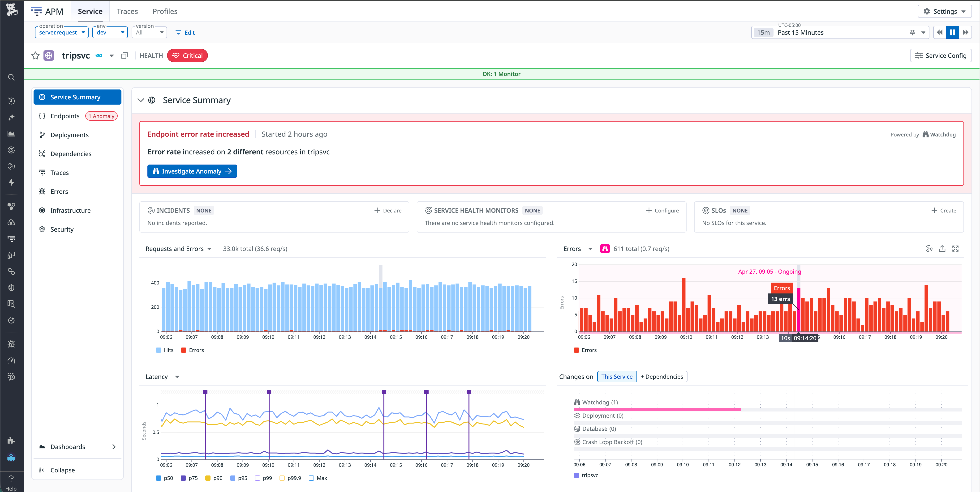Viewport: 980px width, 492px height.
Task: Enable the Max latency series
Action: pos(318,478)
